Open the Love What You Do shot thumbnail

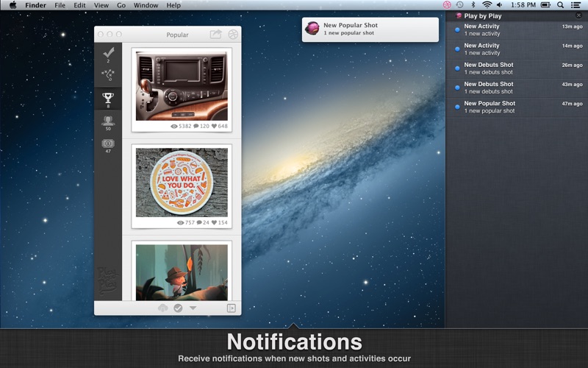182,183
